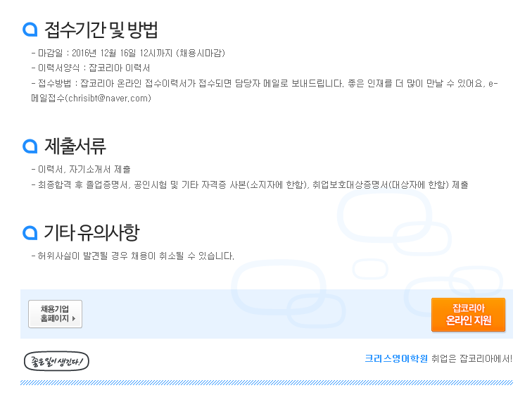Click the blue bullet icon beside 기타 유의사항
This screenshot has width=532, height=402.
tap(30, 233)
